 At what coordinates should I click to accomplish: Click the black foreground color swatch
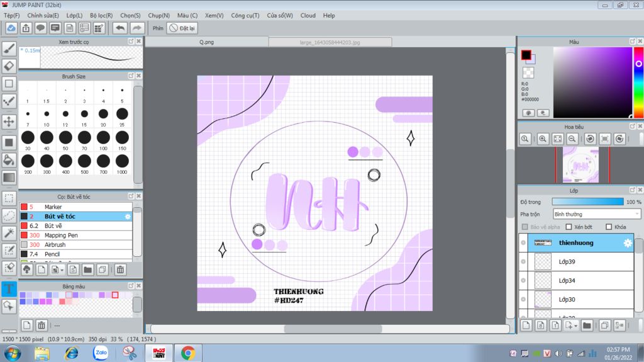tap(526, 55)
